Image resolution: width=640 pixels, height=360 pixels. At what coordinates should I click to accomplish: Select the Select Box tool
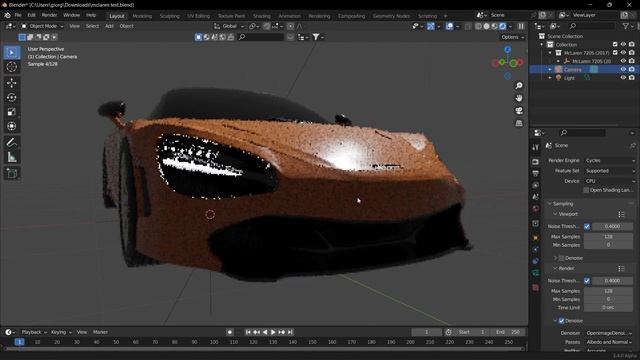coord(12,53)
